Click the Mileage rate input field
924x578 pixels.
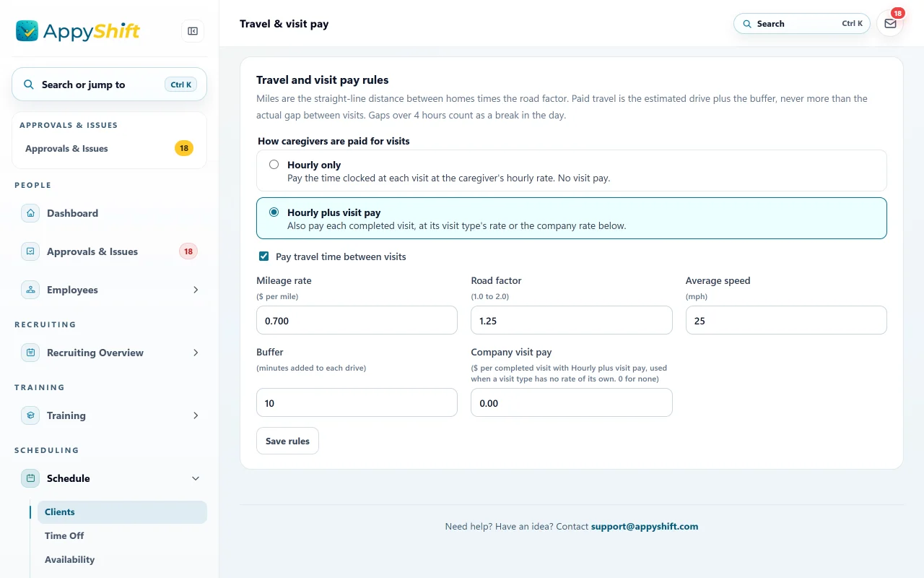(x=357, y=320)
